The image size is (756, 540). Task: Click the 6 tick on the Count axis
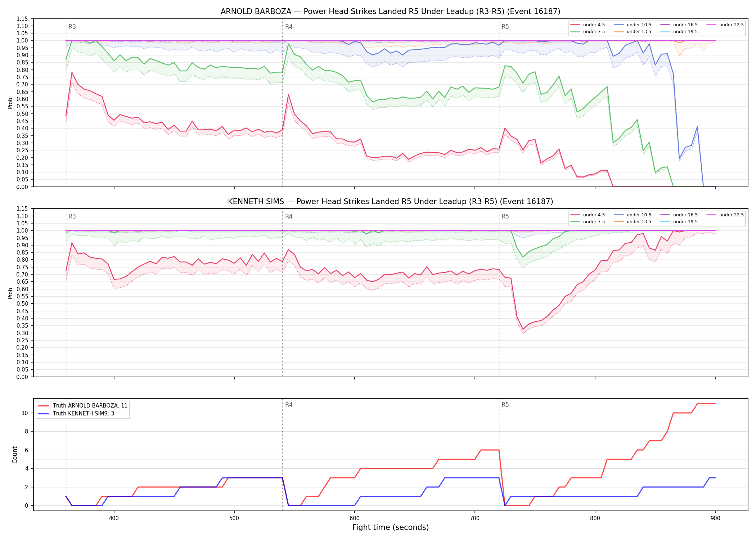(26, 450)
